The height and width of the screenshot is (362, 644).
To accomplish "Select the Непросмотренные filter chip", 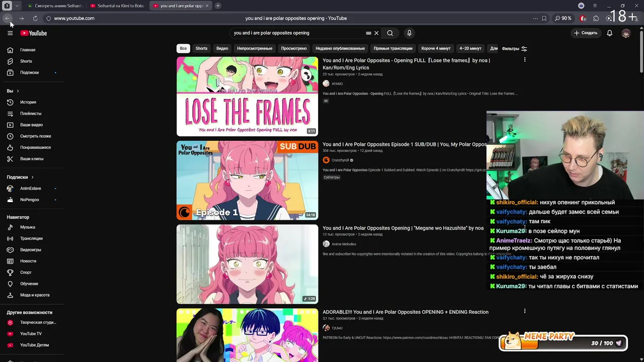I will [x=255, y=49].
